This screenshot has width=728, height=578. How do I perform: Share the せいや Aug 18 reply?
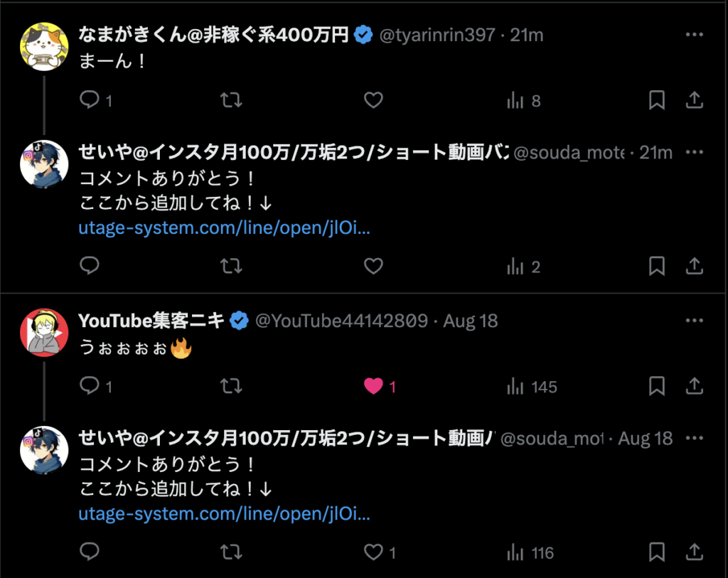694,552
